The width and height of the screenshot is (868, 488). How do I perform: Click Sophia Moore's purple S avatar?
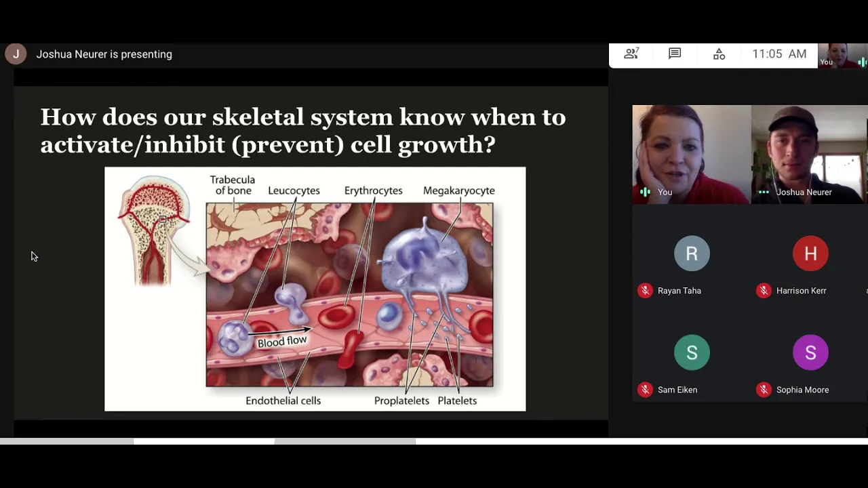point(810,352)
